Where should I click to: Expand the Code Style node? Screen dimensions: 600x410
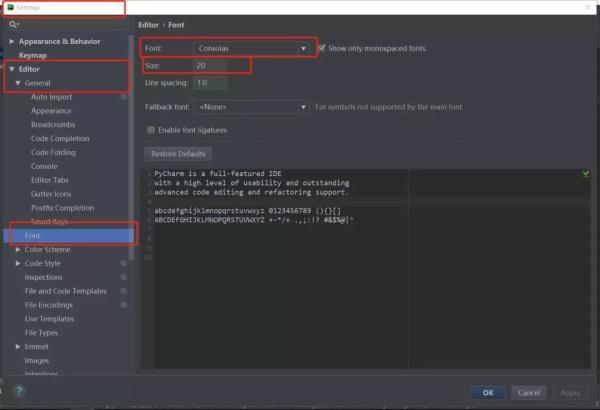tap(18, 263)
